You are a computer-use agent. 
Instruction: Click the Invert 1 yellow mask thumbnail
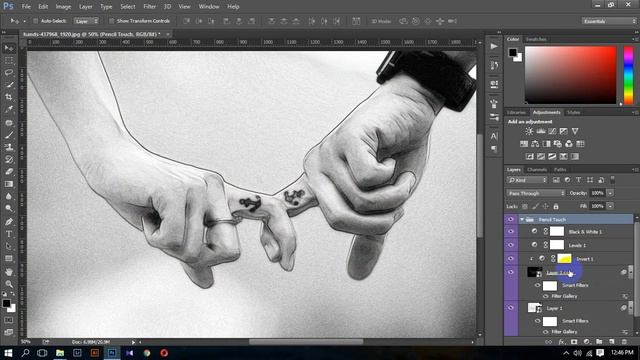pos(564,258)
